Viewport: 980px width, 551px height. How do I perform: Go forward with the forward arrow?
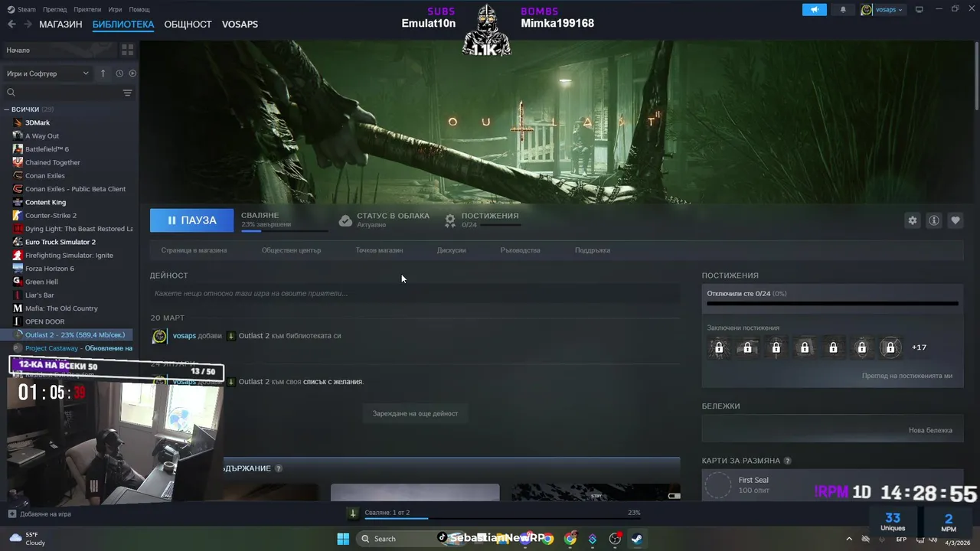click(x=28, y=24)
